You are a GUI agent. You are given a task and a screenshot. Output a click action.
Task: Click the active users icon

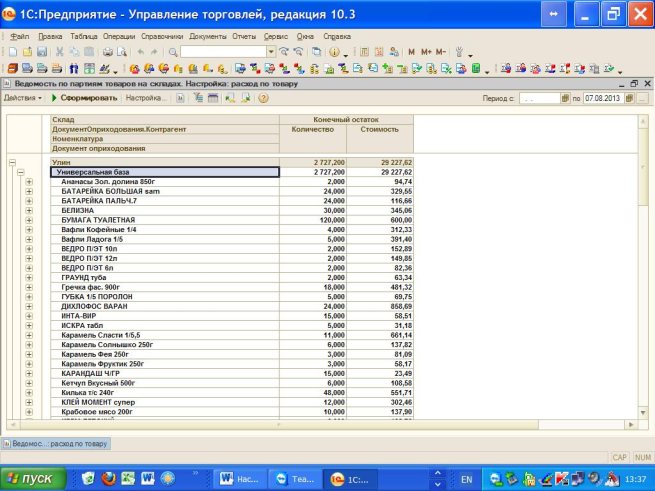tap(394, 52)
